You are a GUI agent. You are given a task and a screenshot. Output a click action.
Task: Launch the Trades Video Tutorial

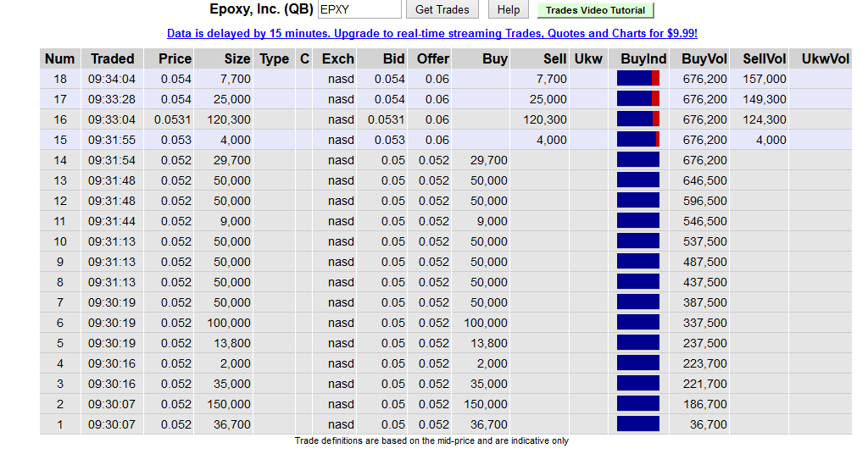[x=595, y=10]
